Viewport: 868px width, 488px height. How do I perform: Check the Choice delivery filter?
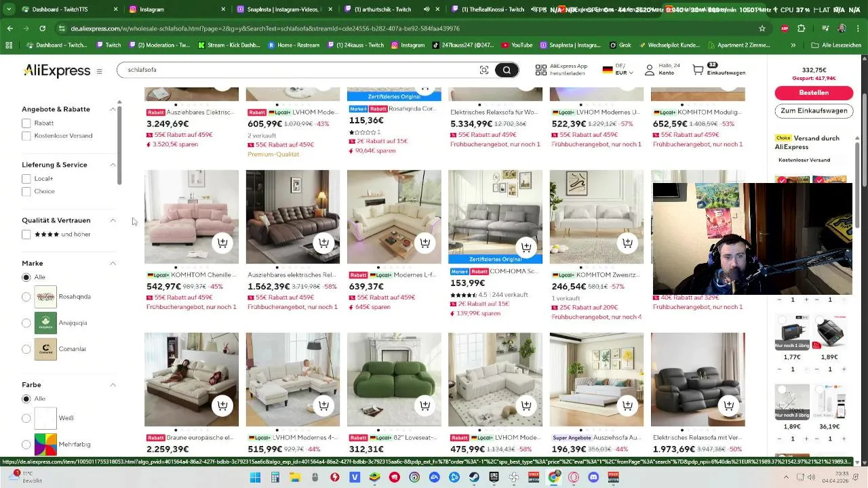coord(26,191)
